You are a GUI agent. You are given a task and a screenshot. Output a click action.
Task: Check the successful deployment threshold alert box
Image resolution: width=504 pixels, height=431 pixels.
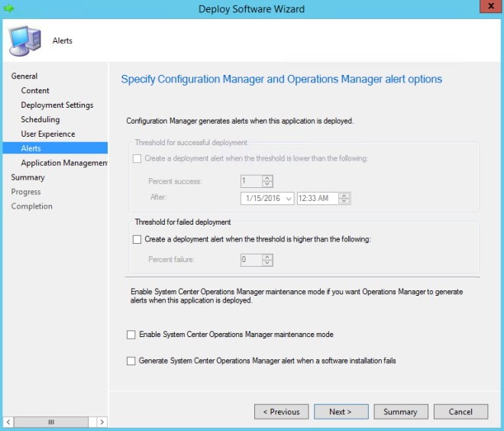(x=137, y=159)
